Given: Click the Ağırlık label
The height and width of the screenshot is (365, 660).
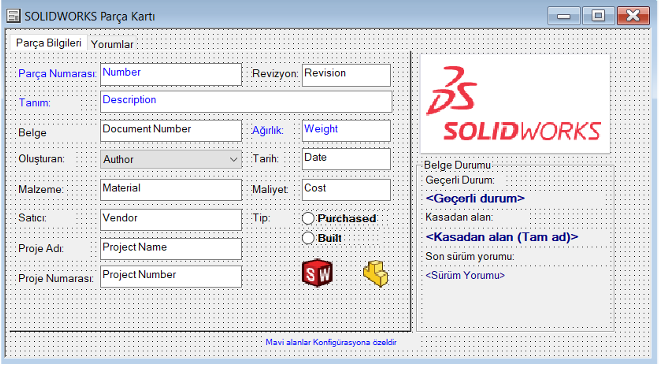Looking at the screenshot, I should (267, 131).
